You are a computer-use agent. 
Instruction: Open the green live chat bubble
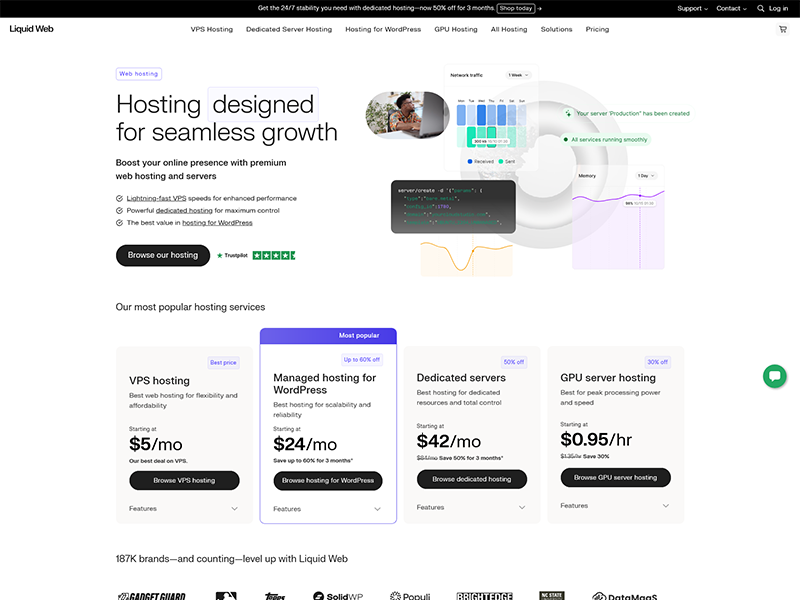coord(774,376)
